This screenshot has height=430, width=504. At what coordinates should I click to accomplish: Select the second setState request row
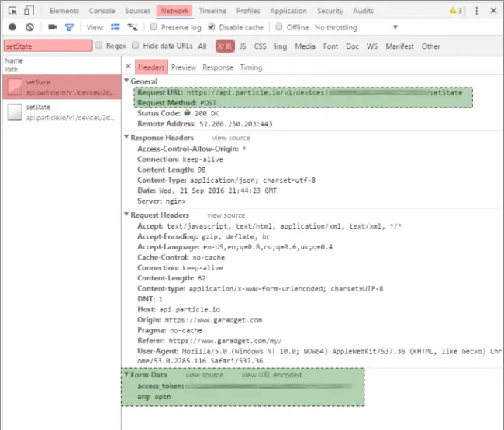pos(62,112)
